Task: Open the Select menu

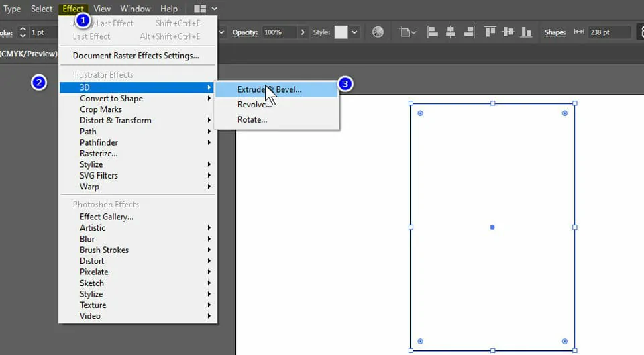Action: (x=42, y=9)
